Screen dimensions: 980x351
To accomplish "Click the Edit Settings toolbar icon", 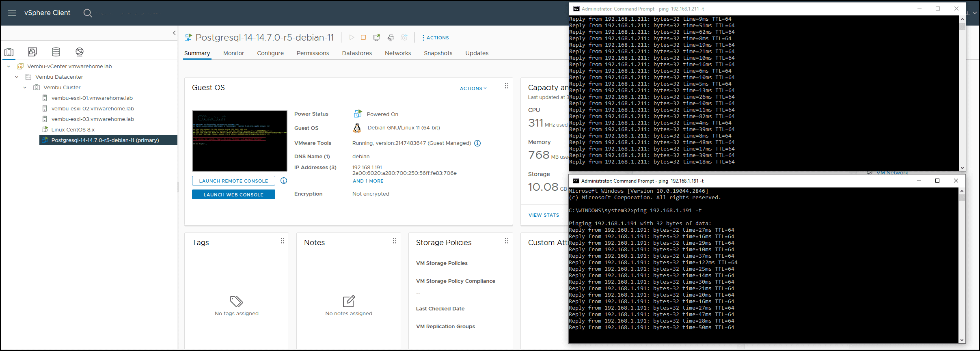I will tap(391, 37).
